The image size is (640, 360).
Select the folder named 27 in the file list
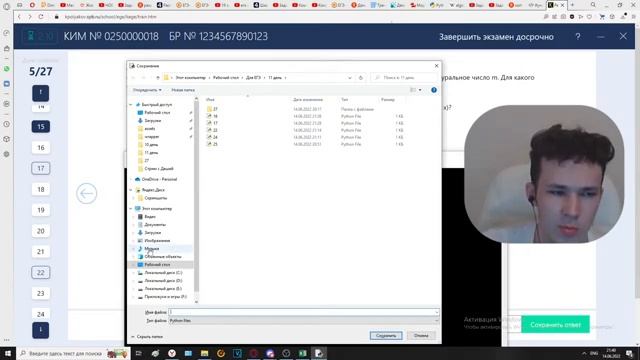pos(215,109)
